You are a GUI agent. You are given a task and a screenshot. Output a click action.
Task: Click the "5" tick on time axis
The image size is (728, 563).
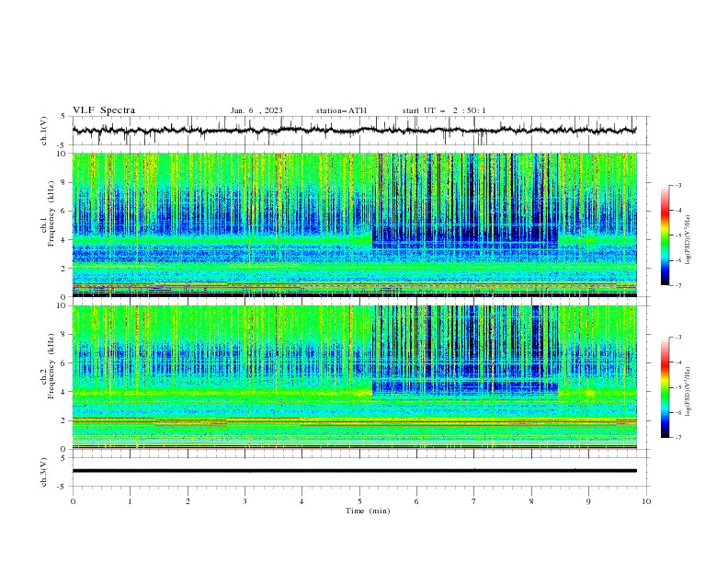click(359, 501)
